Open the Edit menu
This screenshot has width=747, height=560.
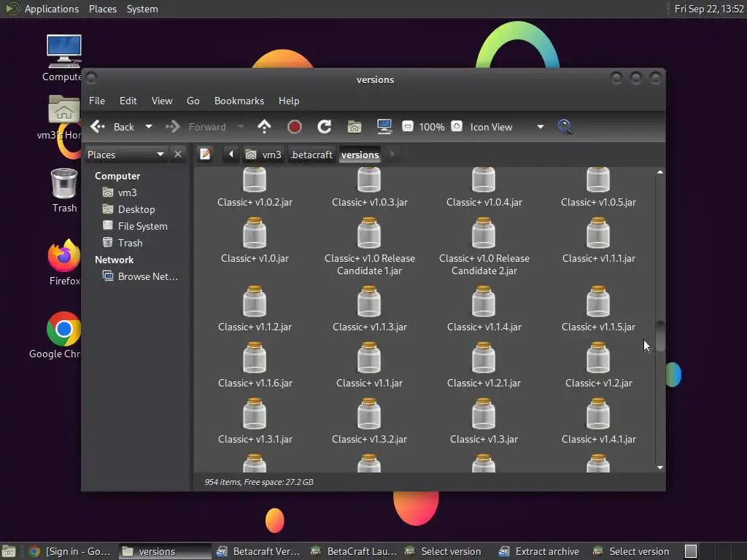[x=128, y=101]
